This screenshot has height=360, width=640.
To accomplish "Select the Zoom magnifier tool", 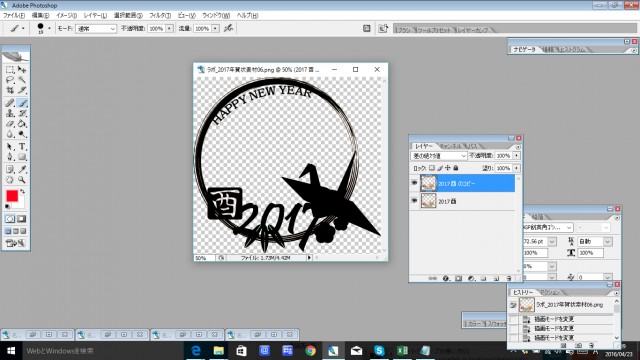I will (22, 180).
